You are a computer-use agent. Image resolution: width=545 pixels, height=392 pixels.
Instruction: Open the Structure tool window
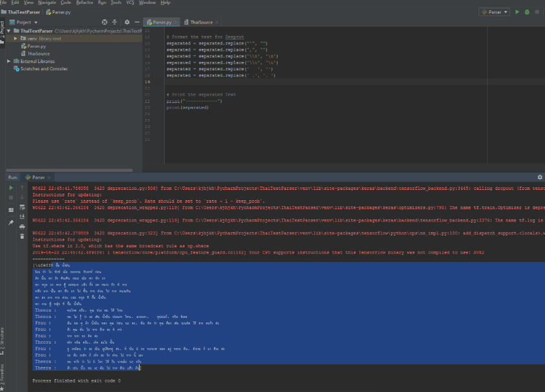pyautogui.click(x=2, y=341)
